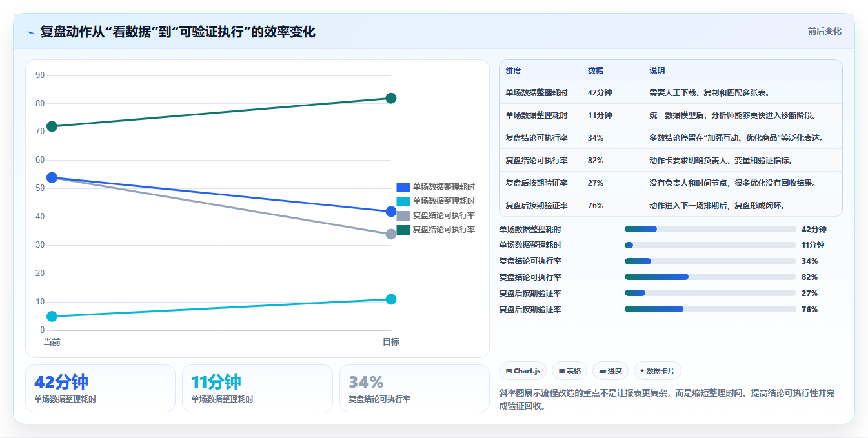The width and height of the screenshot is (868, 438).
Task: Click the summary sentence starting '斜率图展示流程改造'
Action: pos(667,399)
